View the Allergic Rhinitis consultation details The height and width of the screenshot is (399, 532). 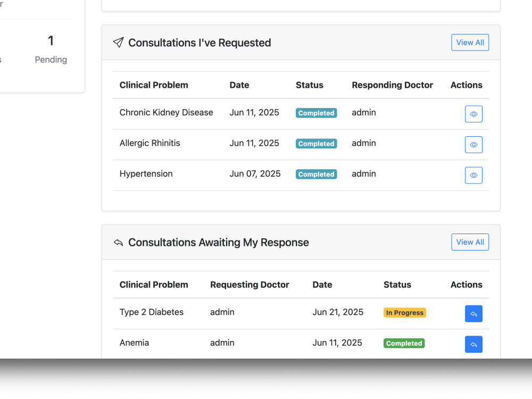pos(473,145)
